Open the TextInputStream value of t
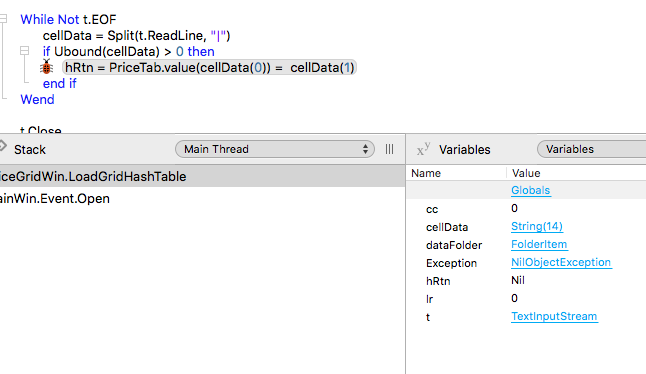 pyautogui.click(x=554, y=316)
